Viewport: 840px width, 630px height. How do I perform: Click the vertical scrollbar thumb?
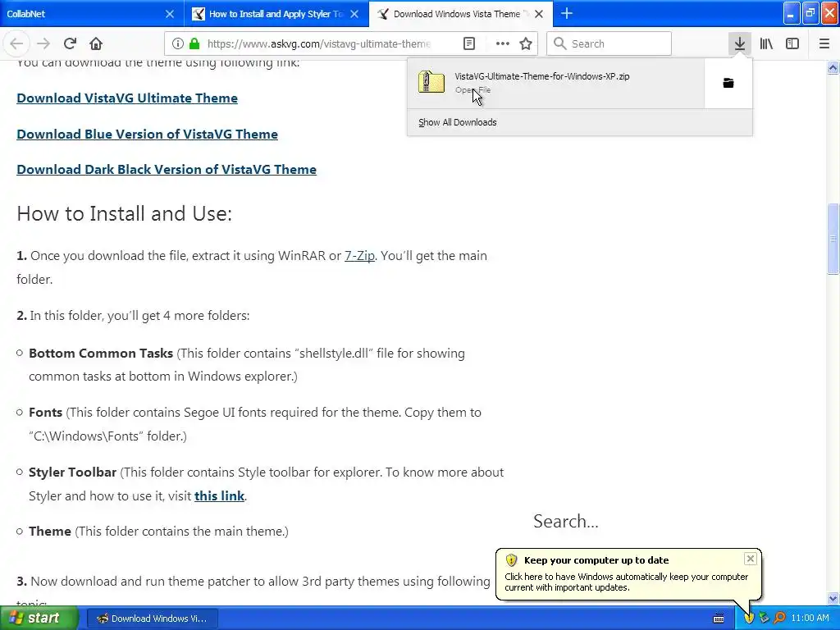(833, 239)
